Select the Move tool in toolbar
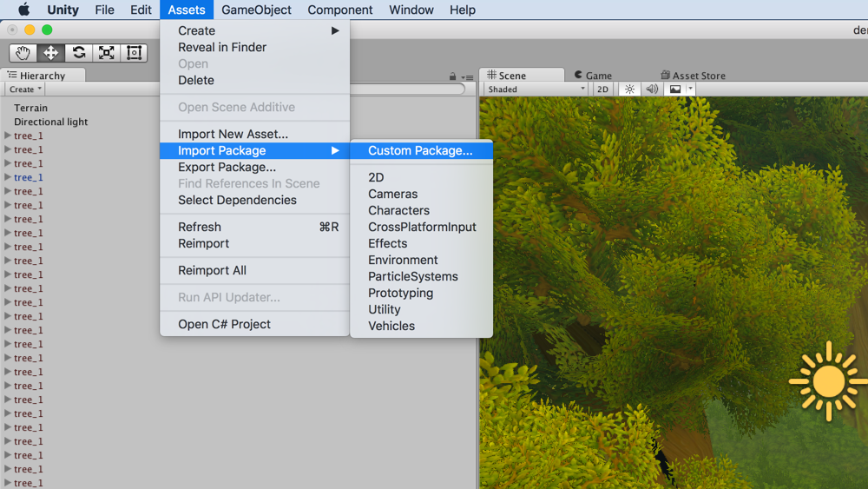 pyautogui.click(x=51, y=53)
